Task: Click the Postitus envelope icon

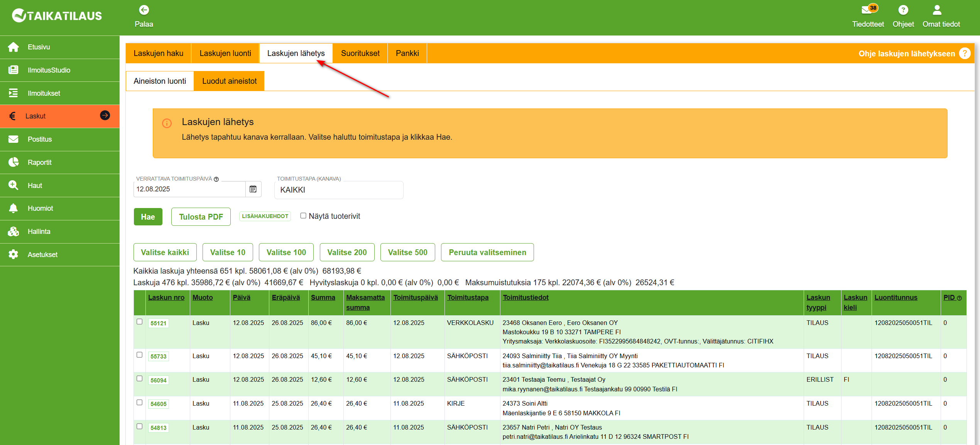Action: tap(14, 139)
